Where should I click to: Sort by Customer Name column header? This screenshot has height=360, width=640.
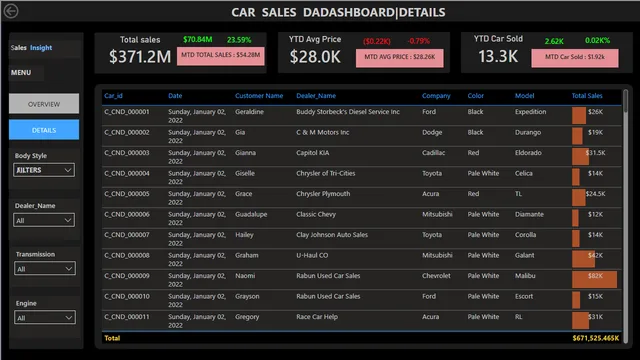point(259,96)
